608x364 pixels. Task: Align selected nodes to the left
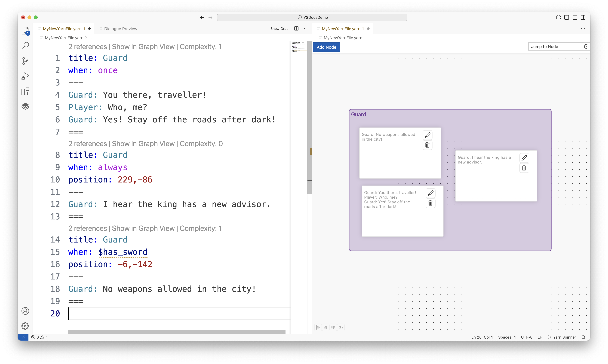pos(318,328)
